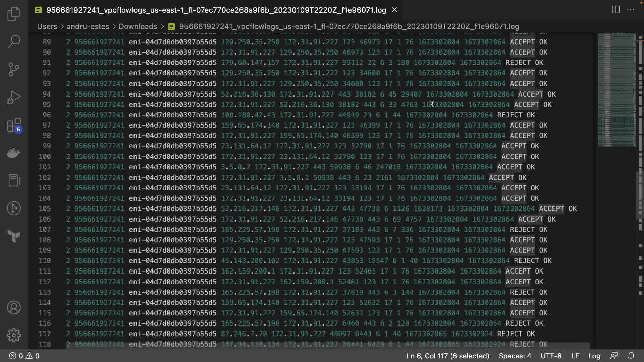Change indentation via Spaces: 4

(515, 356)
